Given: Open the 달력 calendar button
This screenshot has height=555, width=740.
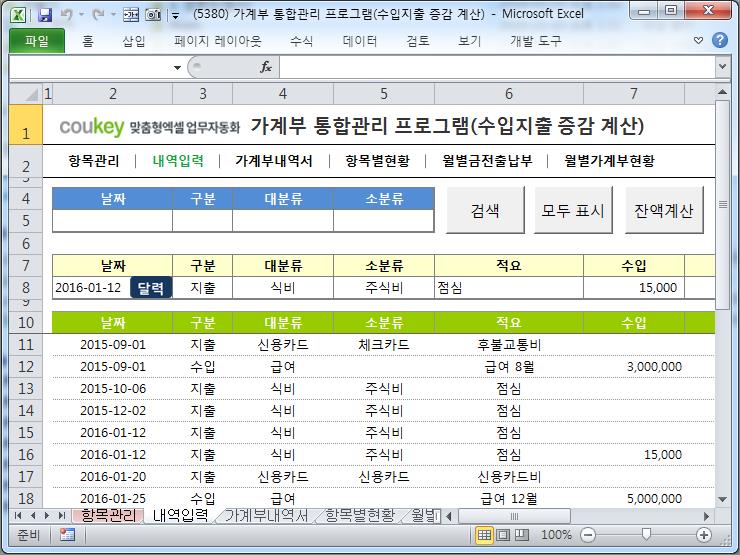Looking at the screenshot, I should click(x=151, y=287).
